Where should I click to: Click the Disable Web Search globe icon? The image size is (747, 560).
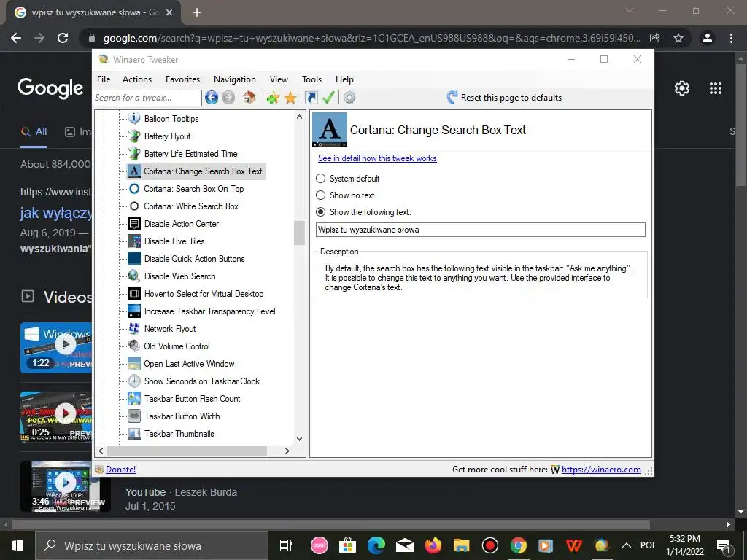click(134, 276)
